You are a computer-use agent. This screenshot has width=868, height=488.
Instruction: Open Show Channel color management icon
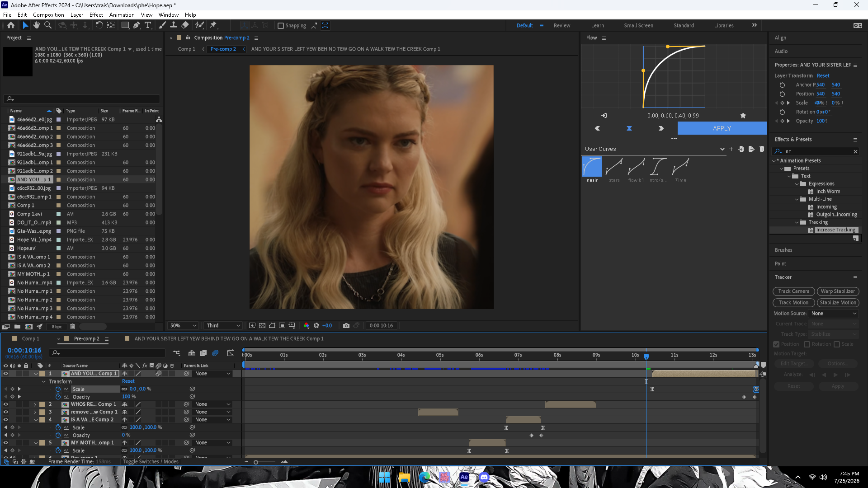click(x=307, y=325)
